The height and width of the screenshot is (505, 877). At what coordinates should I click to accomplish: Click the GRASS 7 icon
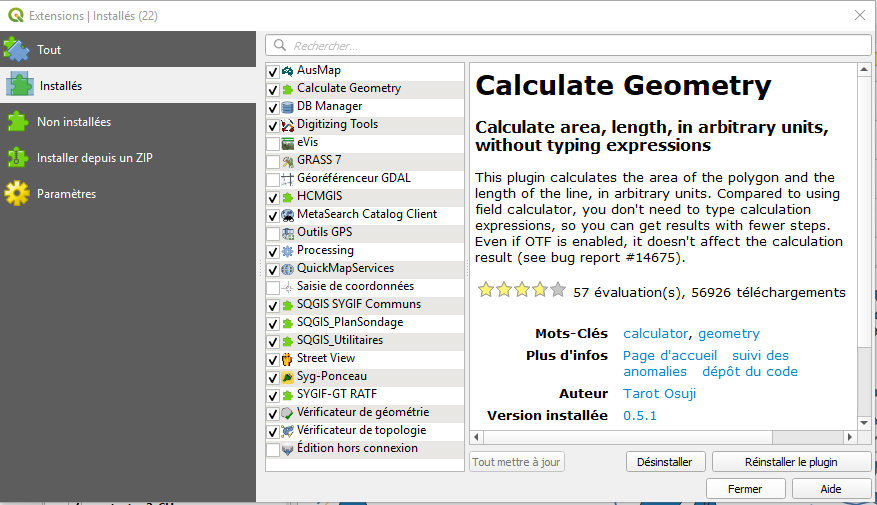click(x=287, y=161)
